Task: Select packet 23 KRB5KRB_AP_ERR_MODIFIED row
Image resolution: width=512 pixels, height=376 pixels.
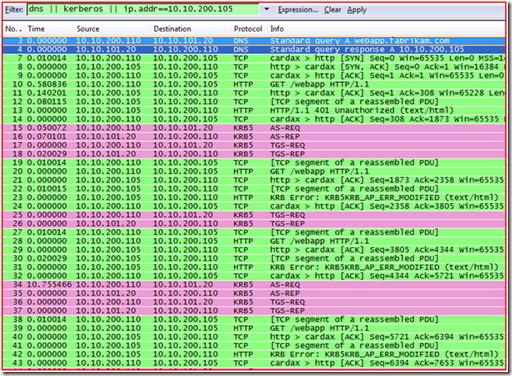Action: (254, 197)
